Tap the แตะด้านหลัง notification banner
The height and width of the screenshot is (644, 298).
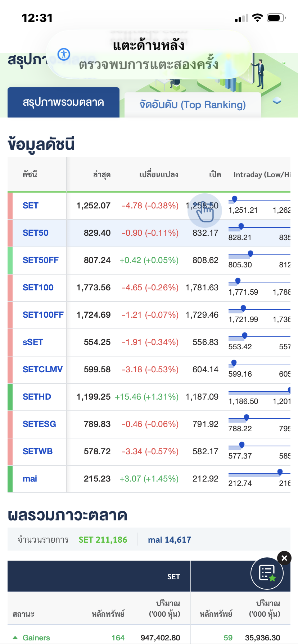(x=148, y=55)
